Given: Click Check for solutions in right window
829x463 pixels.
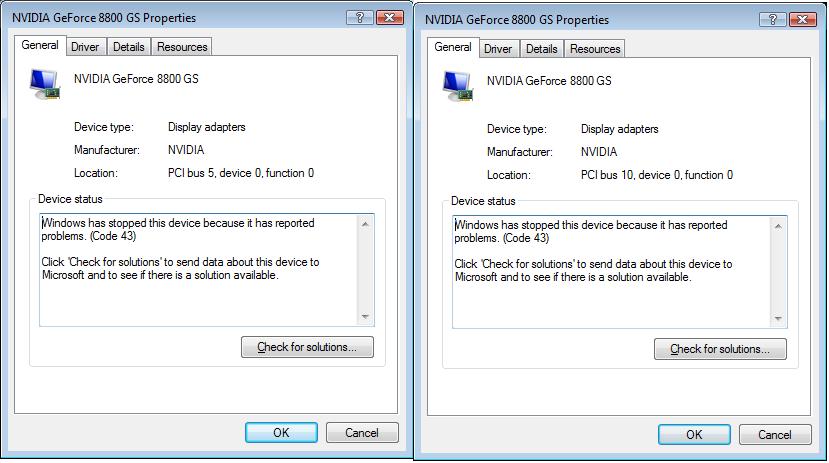Looking at the screenshot, I should point(720,349).
